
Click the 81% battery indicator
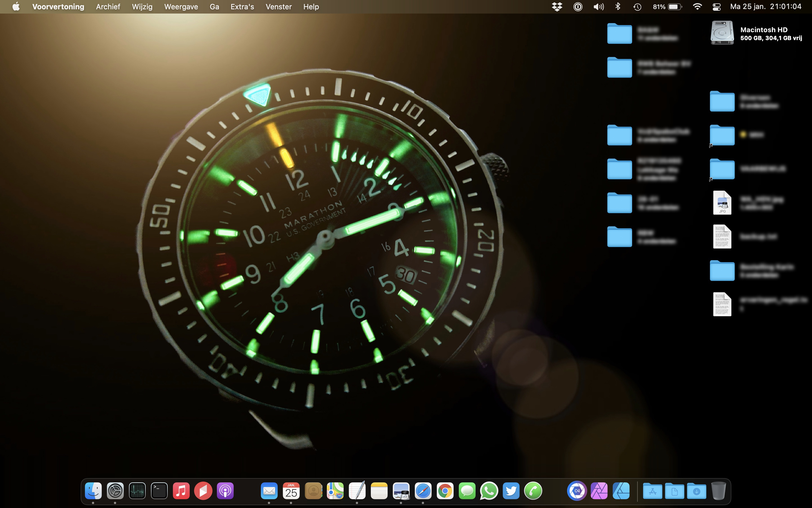(667, 7)
